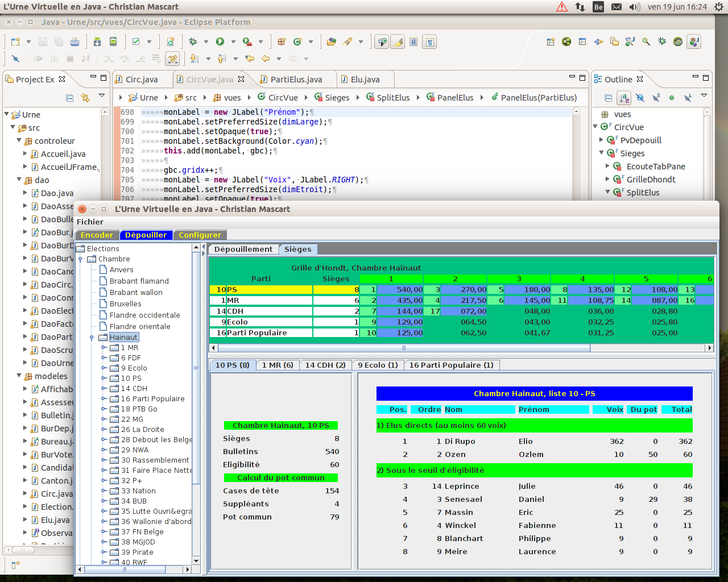
Task: Toggle Hide Non-Public Members green dot
Action: point(672,98)
